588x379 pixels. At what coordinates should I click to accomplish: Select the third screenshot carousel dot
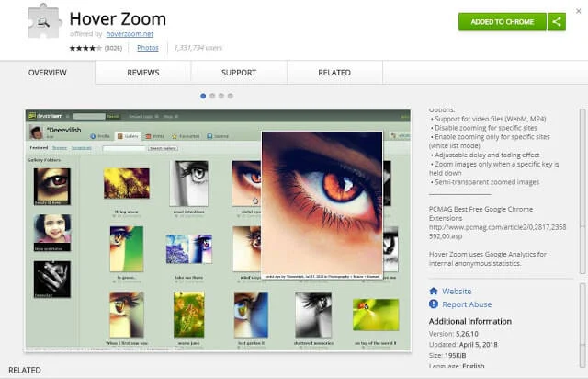(221, 96)
